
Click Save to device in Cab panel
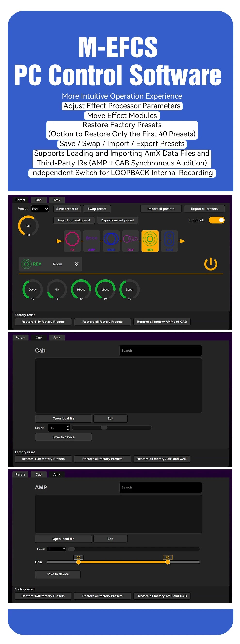64,437
